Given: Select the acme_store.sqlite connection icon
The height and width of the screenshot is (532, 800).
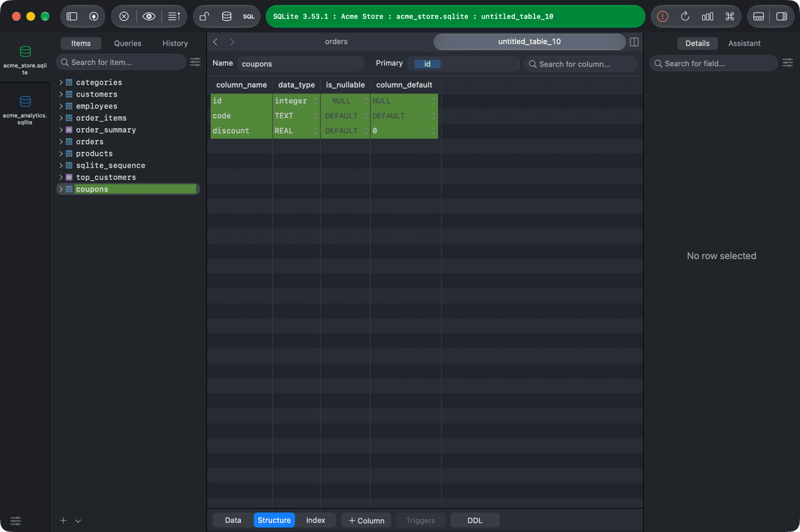Looking at the screenshot, I should pyautogui.click(x=25, y=51).
